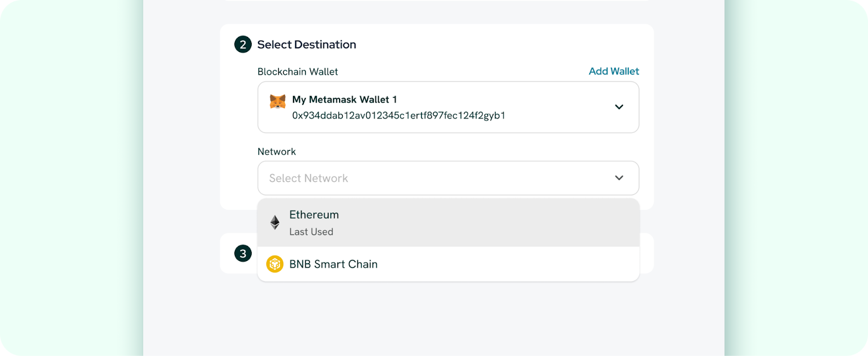Select the My Metamask Wallet 1 entry
868x356 pixels.
pyautogui.click(x=448, y=107)
